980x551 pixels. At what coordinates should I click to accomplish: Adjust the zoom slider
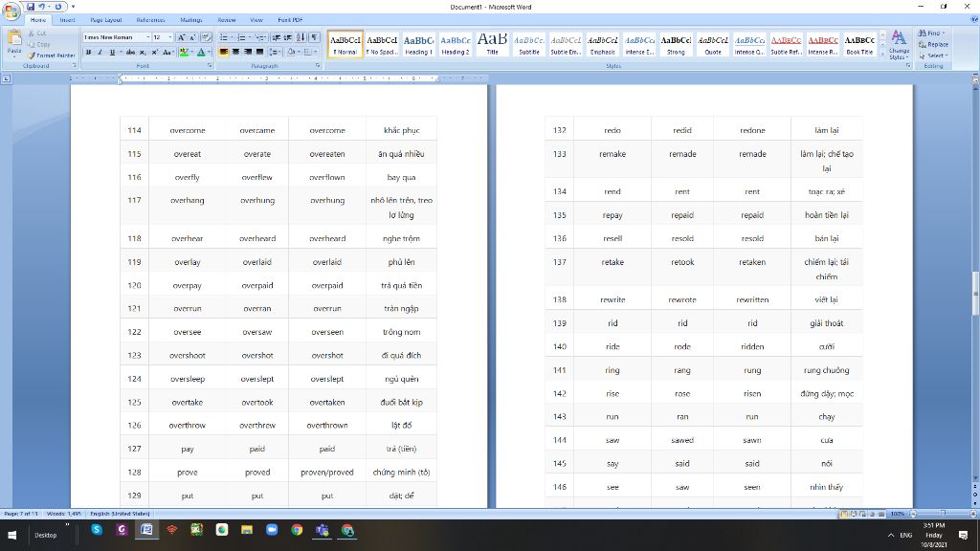pyautogui.click(x=943, y=514)
